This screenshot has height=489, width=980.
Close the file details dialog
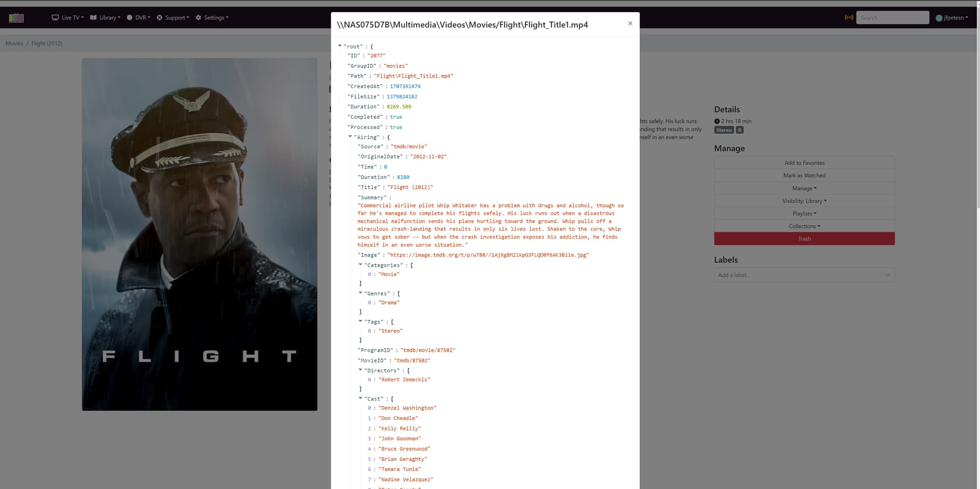[x=630, y=23]
